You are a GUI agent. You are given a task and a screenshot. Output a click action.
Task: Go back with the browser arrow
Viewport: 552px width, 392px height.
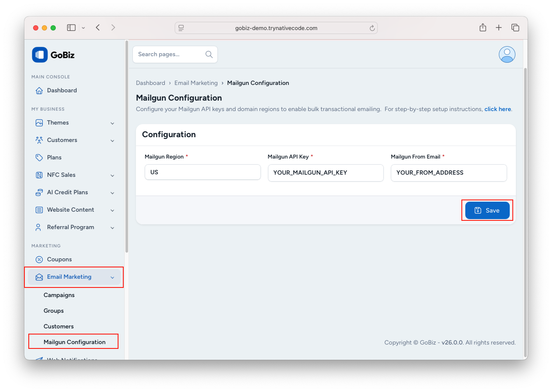(98, 27)
